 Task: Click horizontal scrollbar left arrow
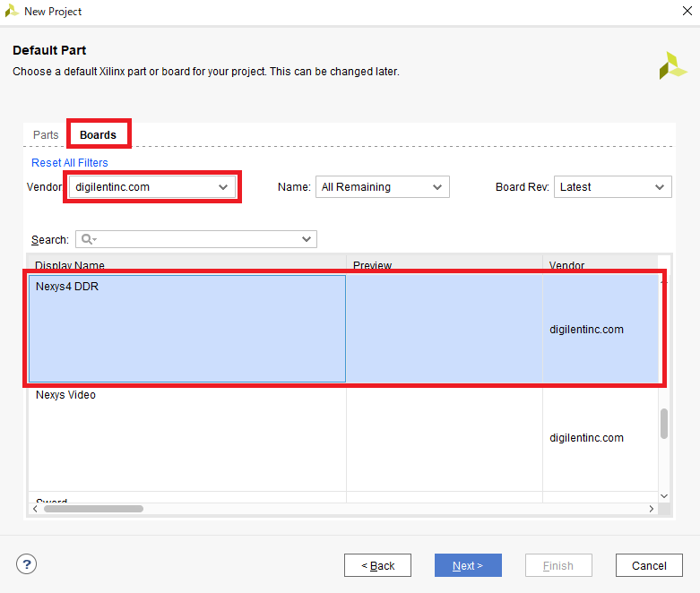point(35,509)
